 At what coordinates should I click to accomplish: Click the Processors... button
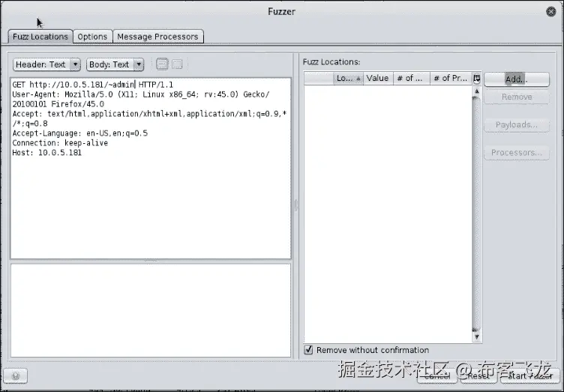coord(517,153)
